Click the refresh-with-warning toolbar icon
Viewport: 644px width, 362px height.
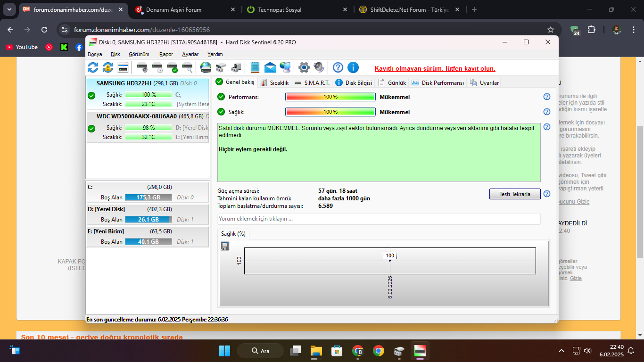coord(108,67)
